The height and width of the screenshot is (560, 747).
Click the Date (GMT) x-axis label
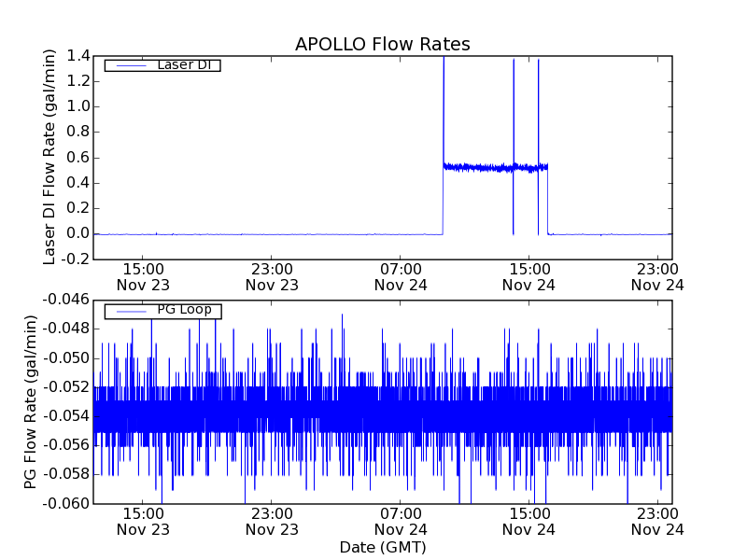coord(382,547)
